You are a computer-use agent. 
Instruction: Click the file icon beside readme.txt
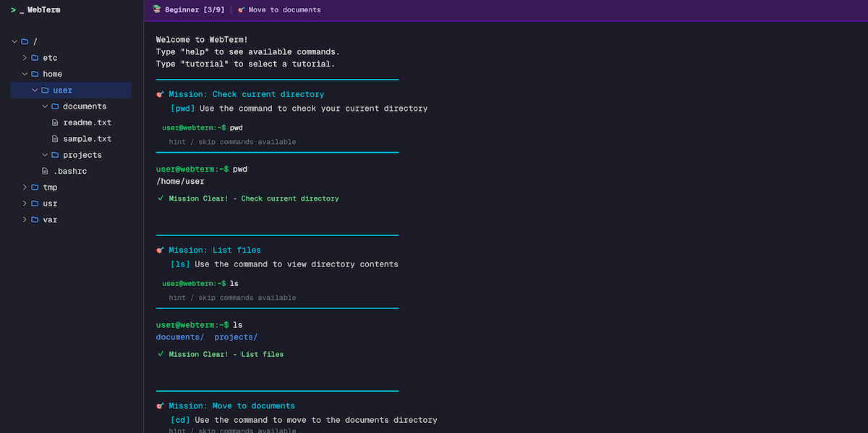54,122
